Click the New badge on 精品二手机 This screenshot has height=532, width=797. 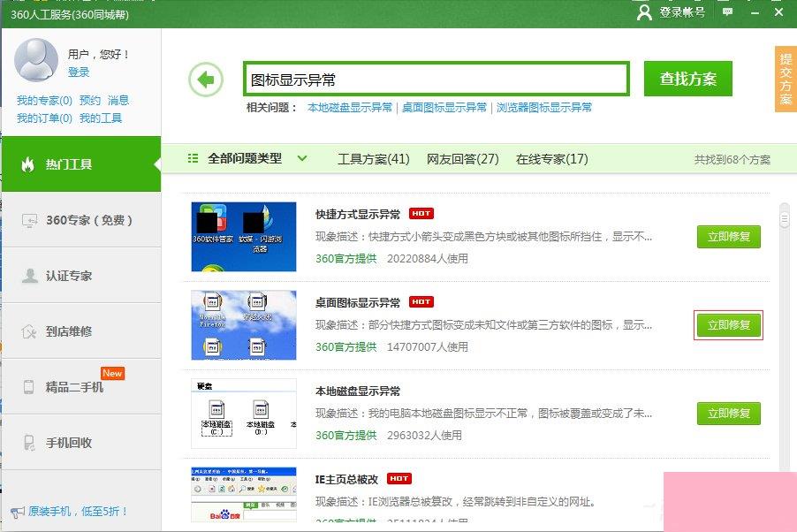click(x=112, y=373)
